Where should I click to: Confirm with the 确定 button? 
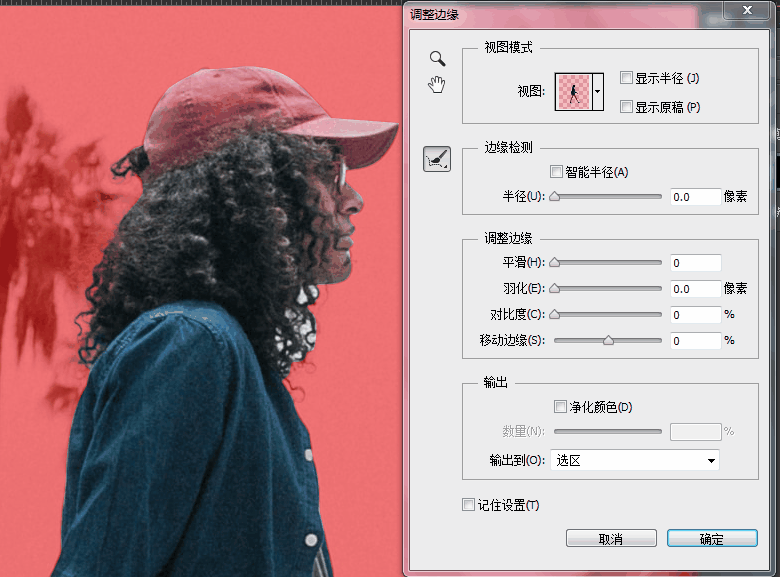click(x=712, y=539)
